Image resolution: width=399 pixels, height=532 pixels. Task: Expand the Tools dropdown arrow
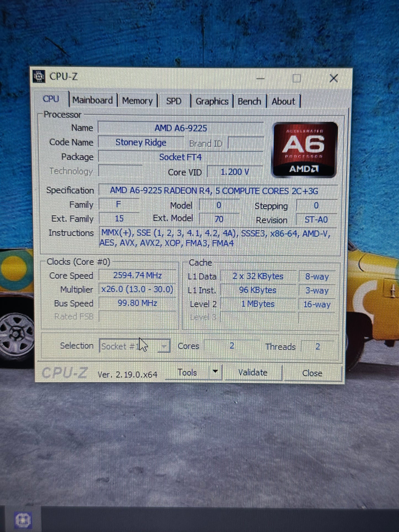tap(215, 372)
